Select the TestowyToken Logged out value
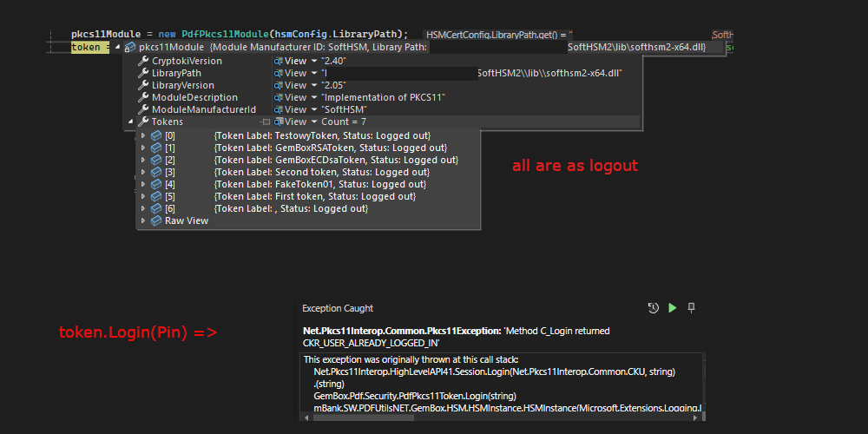Viewport: 868px width, 434px height. click(x=323, y=135)
